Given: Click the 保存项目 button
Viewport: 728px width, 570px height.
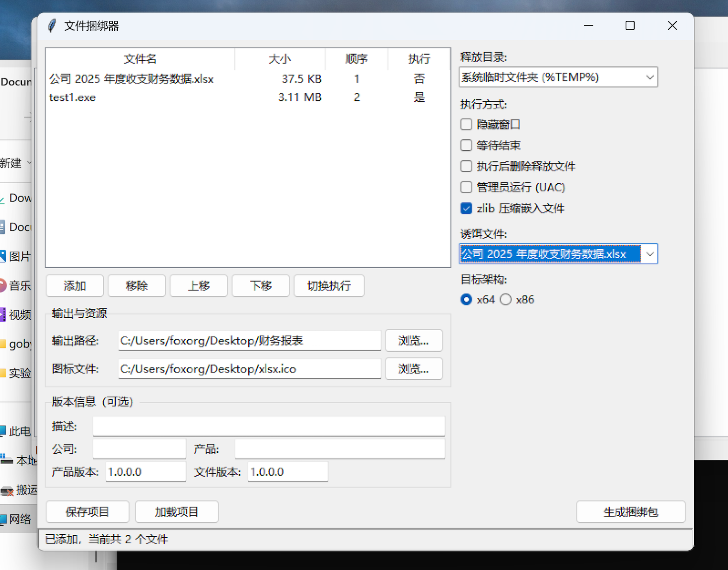Looking at the screenshot, I should (x=87, y=512).
